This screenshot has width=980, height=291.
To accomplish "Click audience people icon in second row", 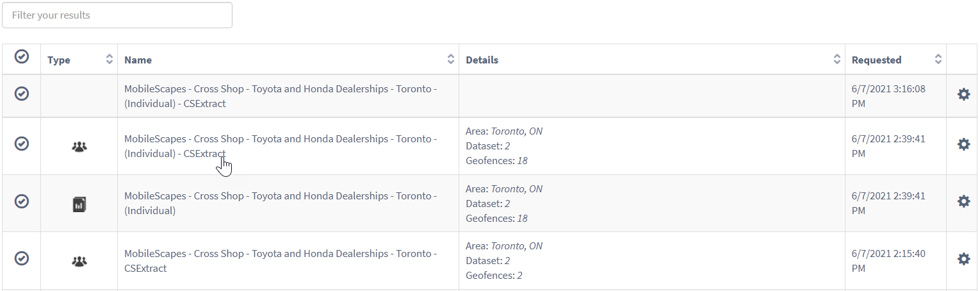I will click(79, 147).
